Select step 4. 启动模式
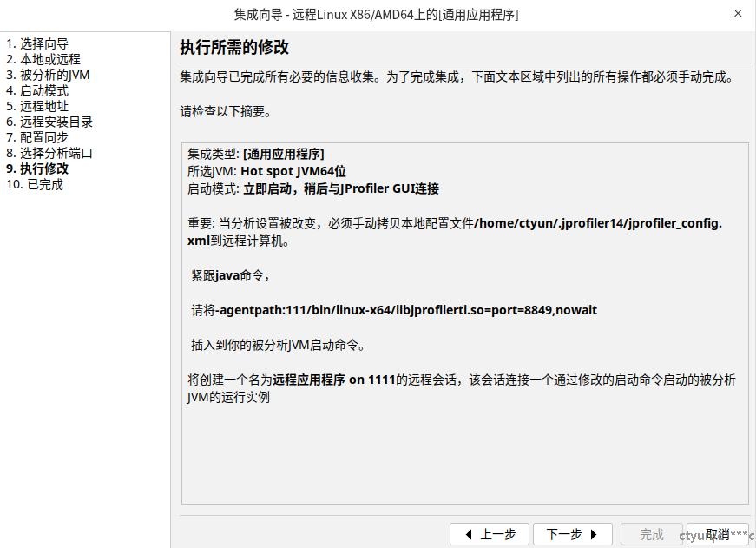The width and height of the screenshot is (756, 548). 37,90
